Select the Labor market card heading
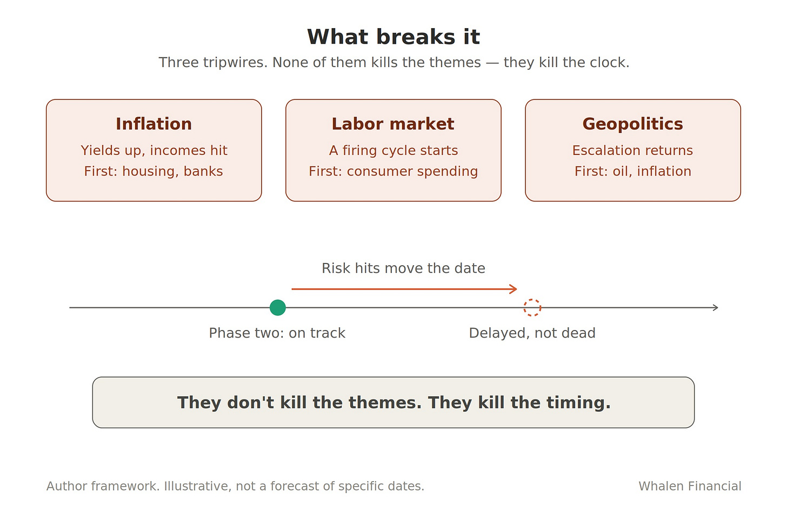The height and width of the screenshot is (532, 787). pos(393,124)
